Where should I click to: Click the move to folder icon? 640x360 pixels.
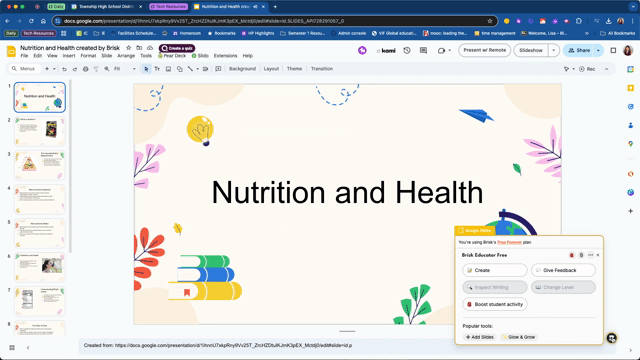[139, 48]
